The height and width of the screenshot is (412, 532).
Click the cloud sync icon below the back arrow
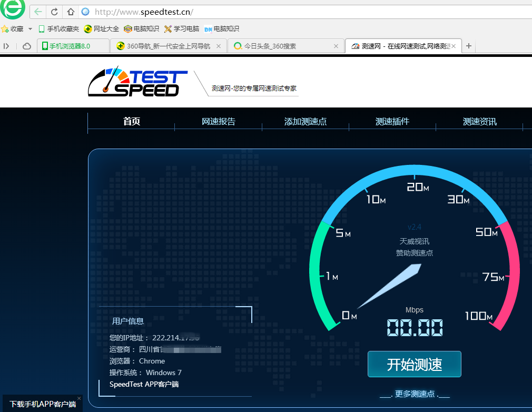pyautogui.click(x=26, y=46)
